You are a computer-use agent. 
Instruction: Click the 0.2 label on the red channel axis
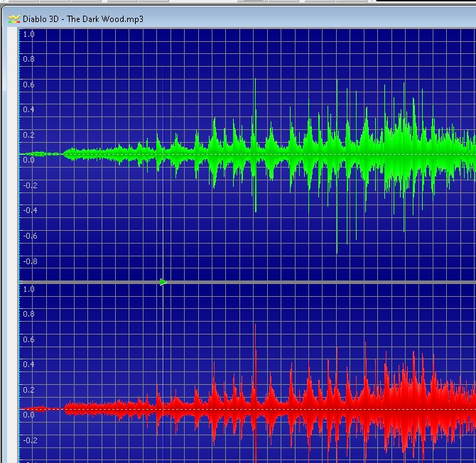28,390
